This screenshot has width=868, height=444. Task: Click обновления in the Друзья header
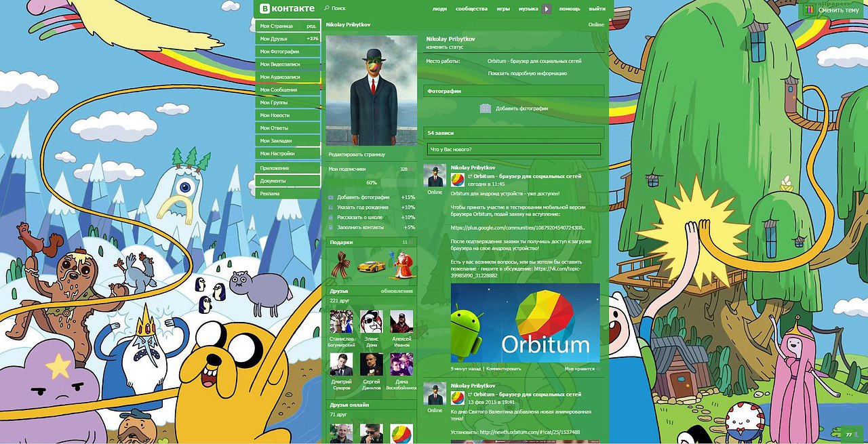coord(397,291)
